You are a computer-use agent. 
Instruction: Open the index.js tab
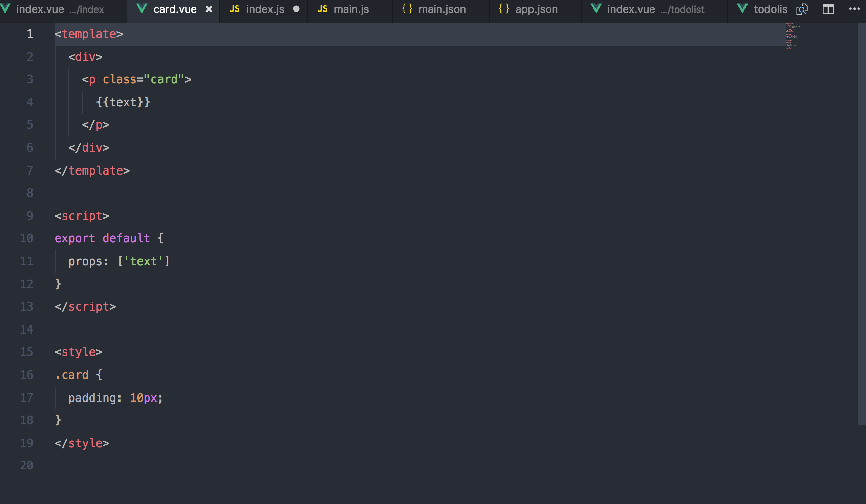click(265, 9)
